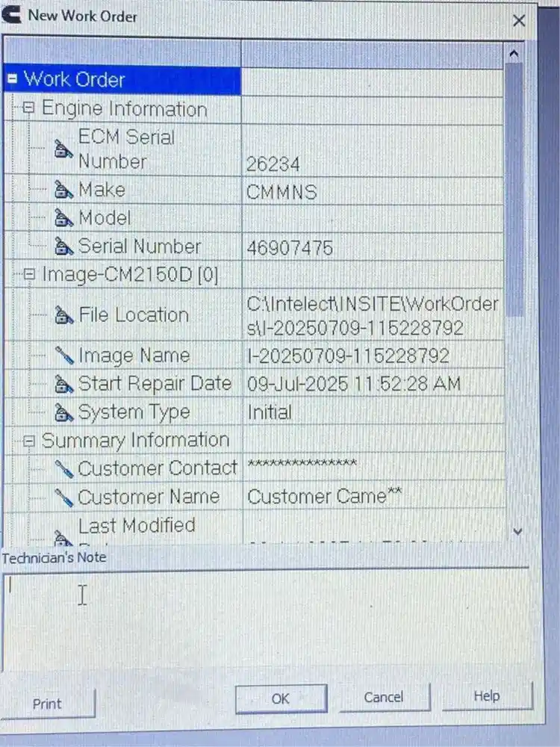Click the lock icon next to File Location
Image resolution: width=560 pixels, height=747 pixels.
63,315
